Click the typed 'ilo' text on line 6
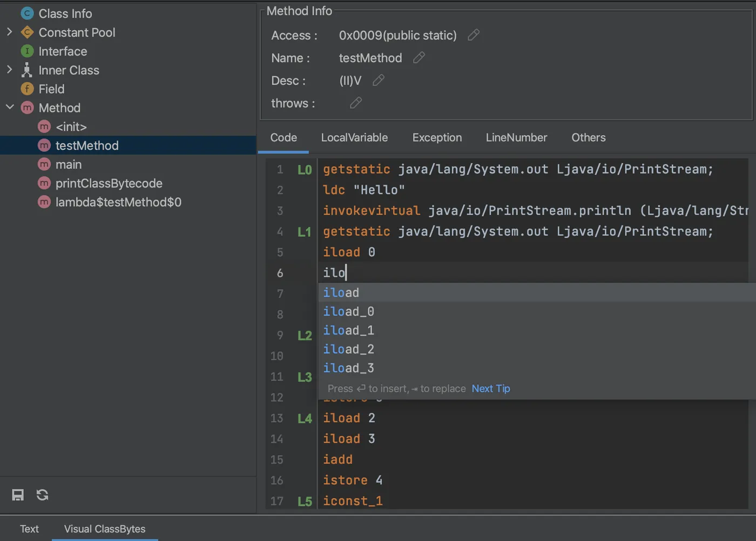The width and height of the screenshot is (756, 541). (x=334, y=272)
